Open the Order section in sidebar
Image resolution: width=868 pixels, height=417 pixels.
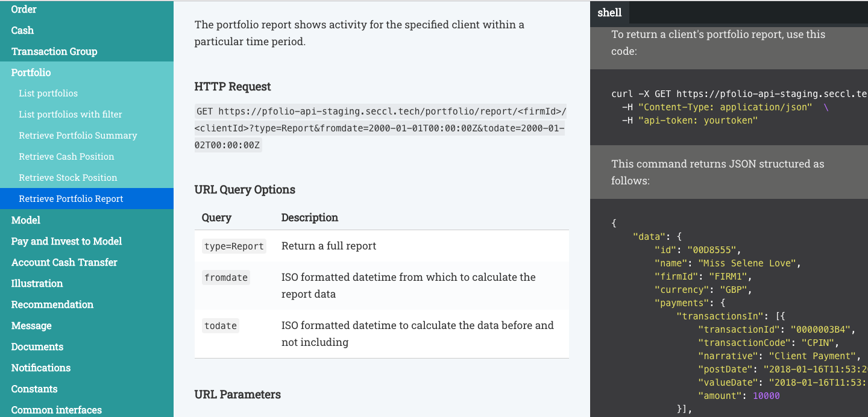coord(24,9)
